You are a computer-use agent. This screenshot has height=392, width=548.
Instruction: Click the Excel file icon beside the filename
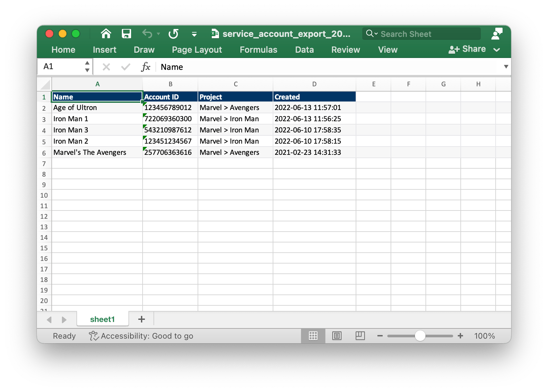215,33
